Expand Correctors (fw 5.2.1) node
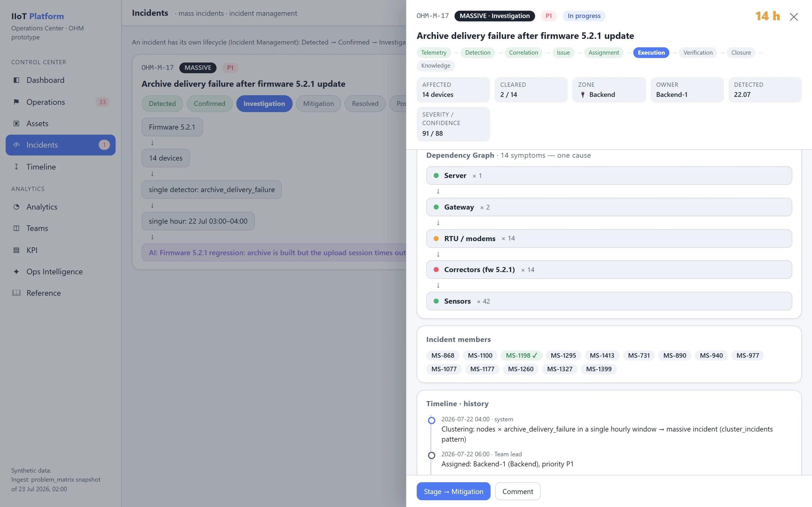Viewport: 812px width, 507px height. (609, 270)
